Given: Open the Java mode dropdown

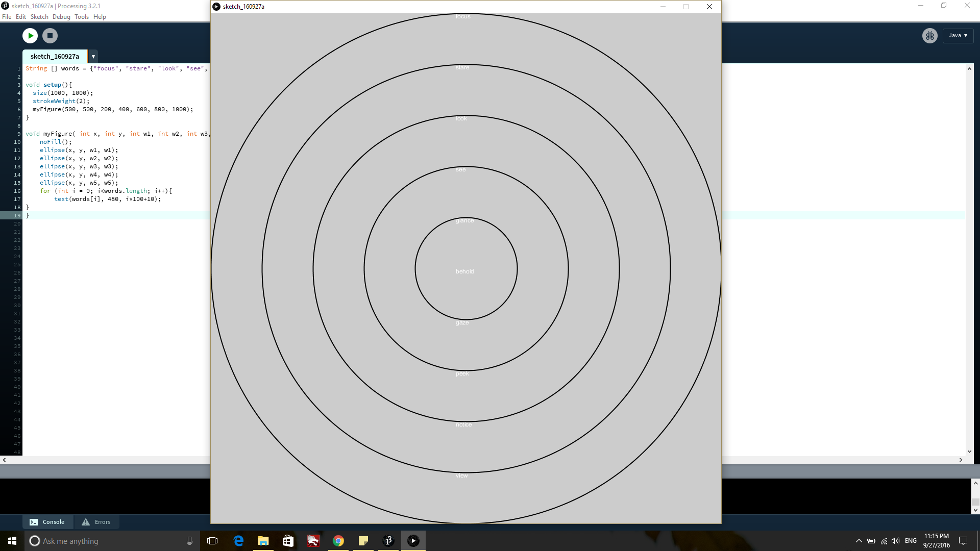Looking at the screenshot, I should (958, 36).
